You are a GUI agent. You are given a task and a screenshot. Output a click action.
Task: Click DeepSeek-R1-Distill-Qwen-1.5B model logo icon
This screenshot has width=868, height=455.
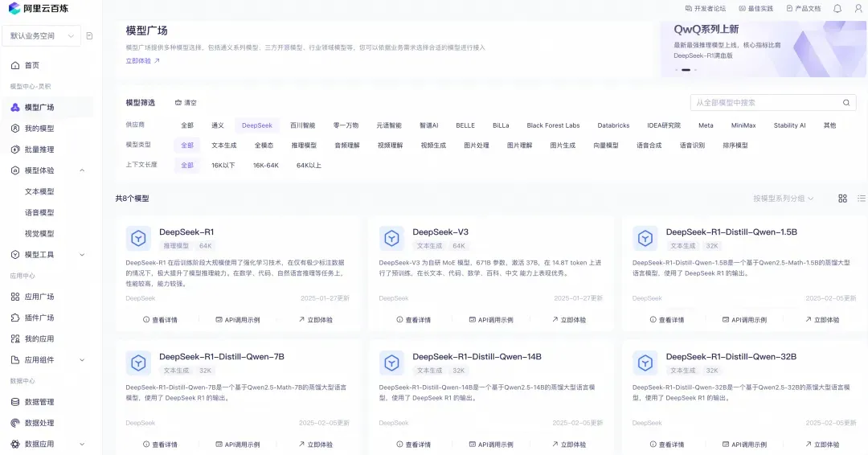click(645, 239)
